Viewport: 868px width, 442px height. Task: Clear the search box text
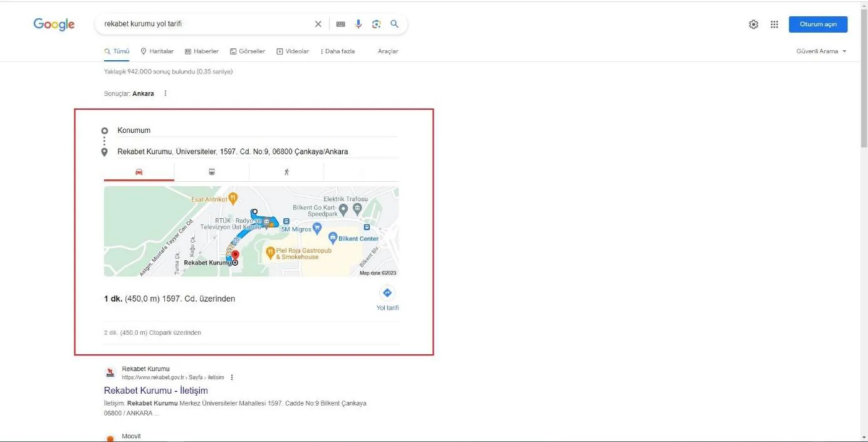(x=318, y=24)
